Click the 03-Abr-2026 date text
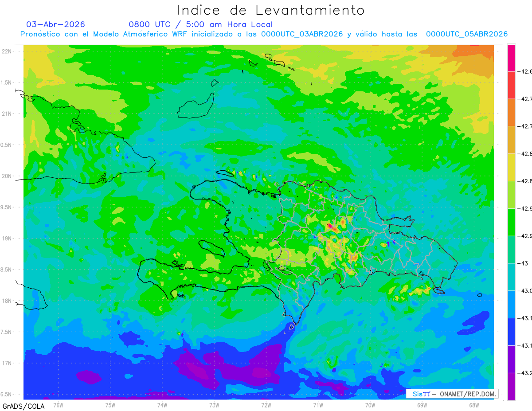 [x=55, y=24]
